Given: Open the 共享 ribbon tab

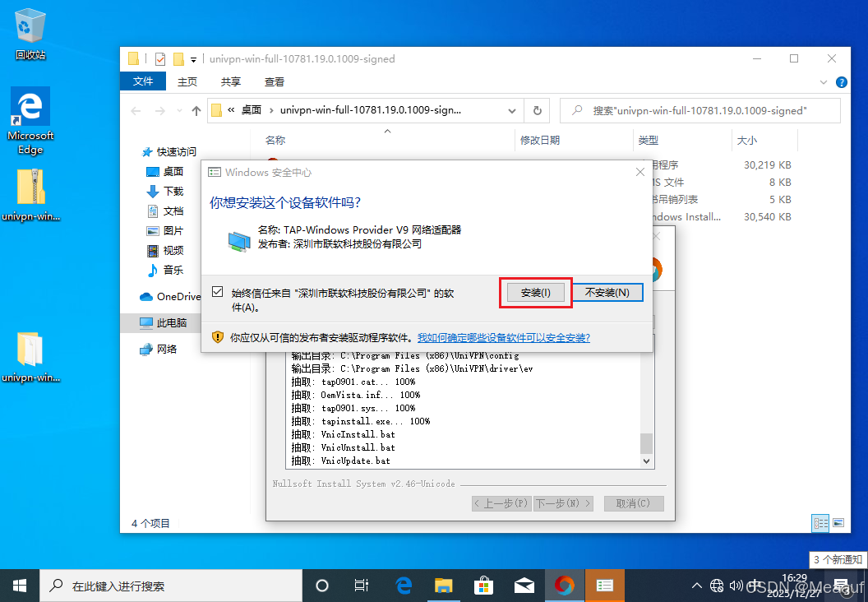Looking at the screenshot, I should tap(231, 82).
